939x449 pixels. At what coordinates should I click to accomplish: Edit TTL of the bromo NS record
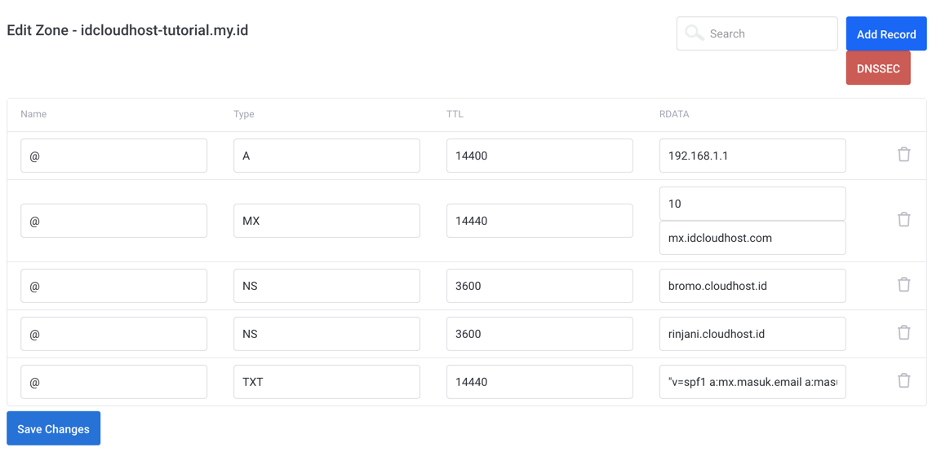(x=539, y=286)
